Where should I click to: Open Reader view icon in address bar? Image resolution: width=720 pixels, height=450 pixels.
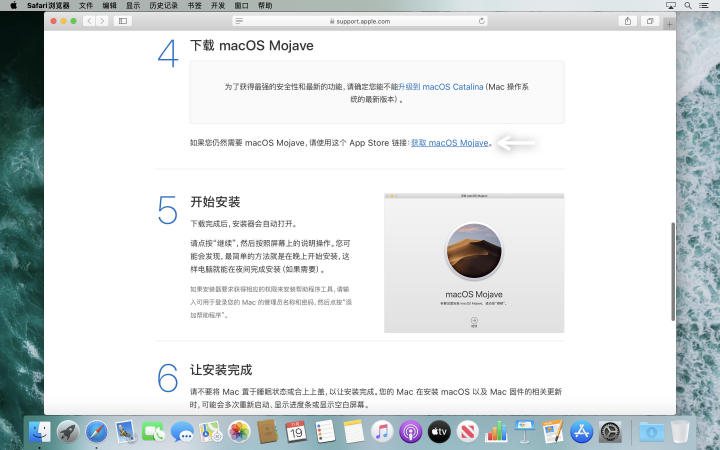click(239, 21)
